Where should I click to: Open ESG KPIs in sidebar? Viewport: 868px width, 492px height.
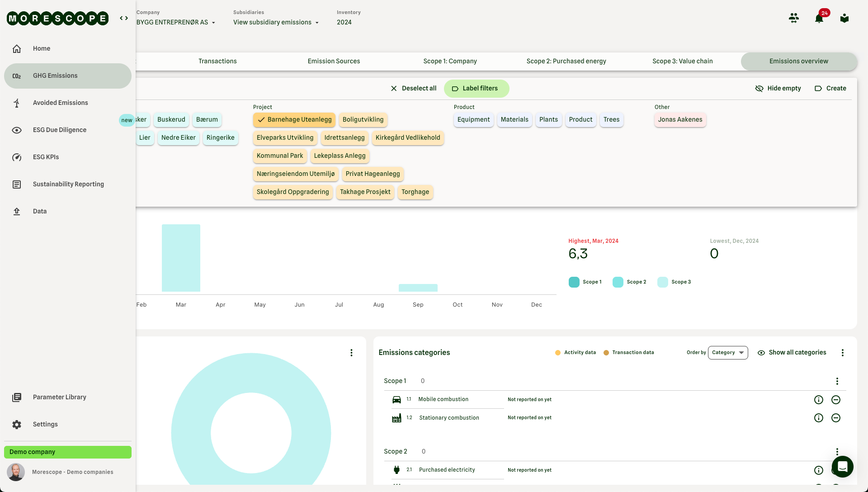click(x=46, y=157)
